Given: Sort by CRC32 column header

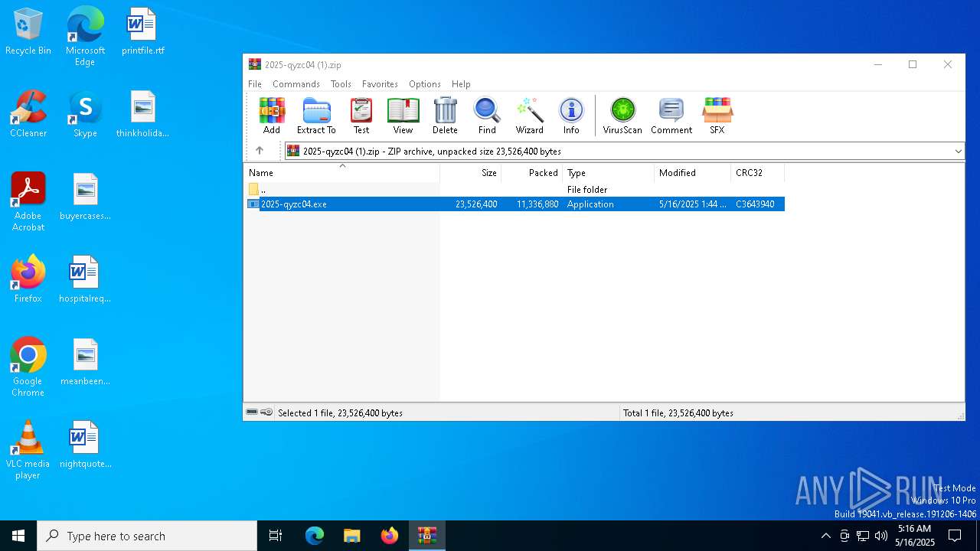Looking at the screenshot, I should tap(757, 173).
